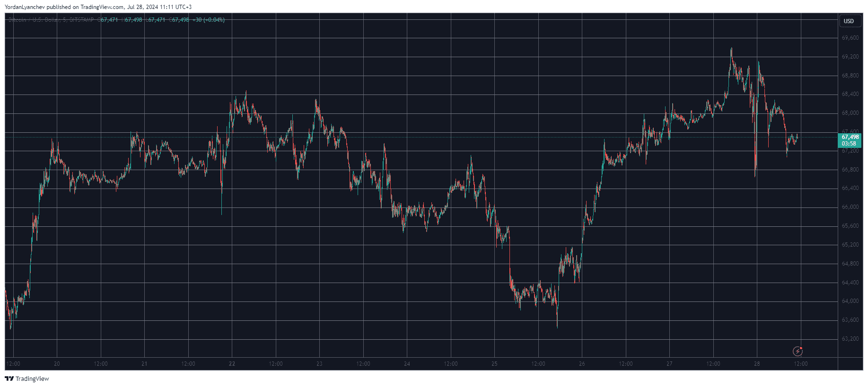
Task: Click the 66,800 price axis label
Action: pos(850,170)
